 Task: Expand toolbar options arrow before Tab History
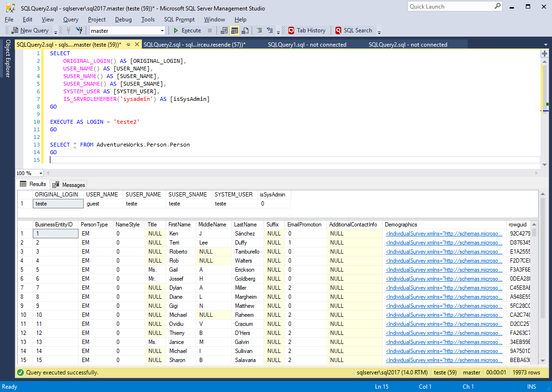click(x=278, y=32)
